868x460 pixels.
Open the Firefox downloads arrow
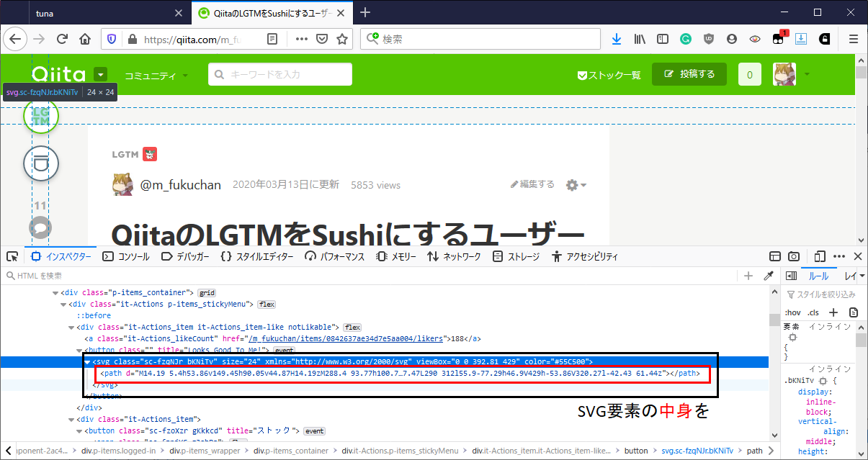click(616, 39)
